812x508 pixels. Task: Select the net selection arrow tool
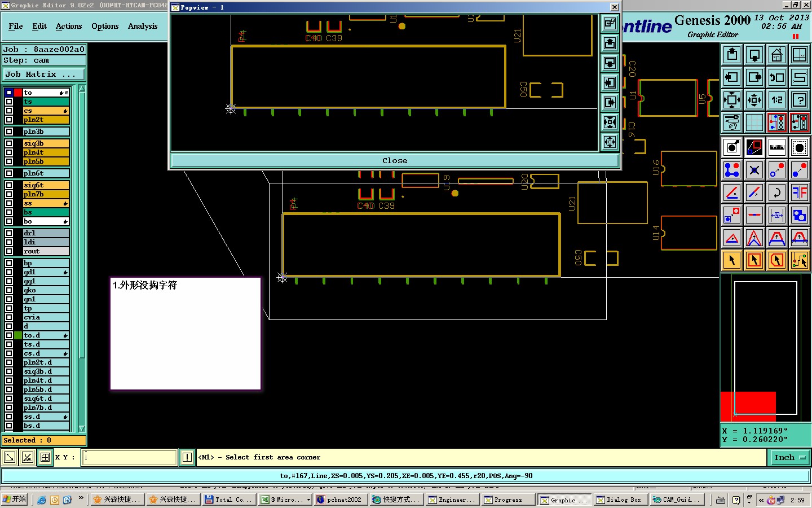pyautogui.click(x=800, y=260)
